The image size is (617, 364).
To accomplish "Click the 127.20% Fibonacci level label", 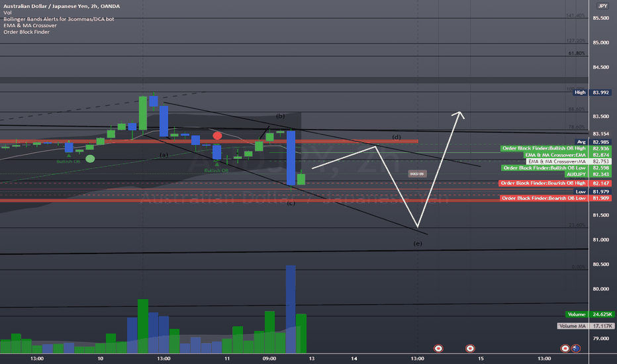I will [576, 41].
